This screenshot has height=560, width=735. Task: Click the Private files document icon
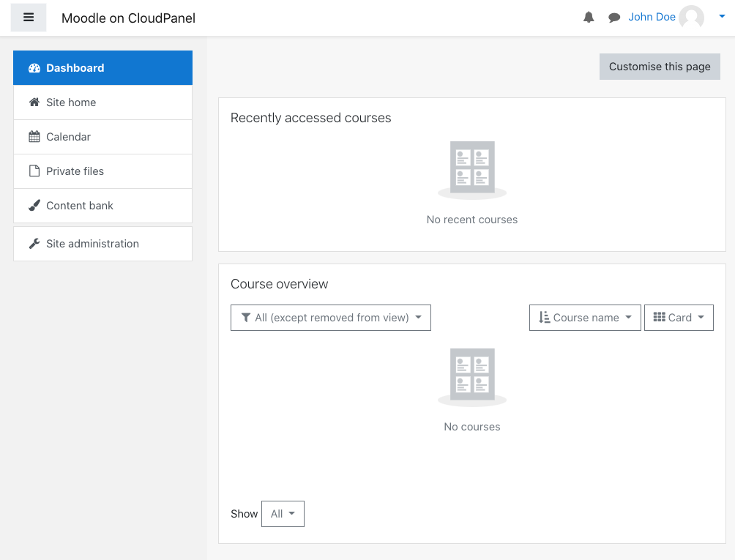click(34, 171)
